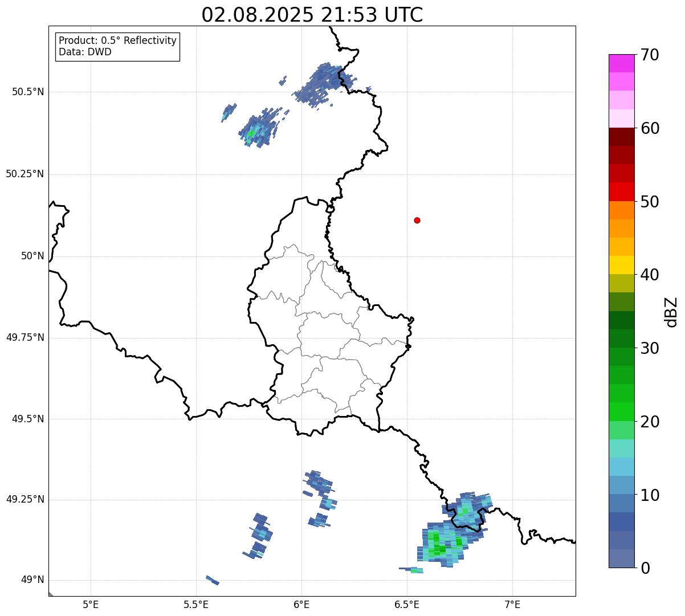685x616 pixels.
Task: Click the timestamp title 02.08.2025 21:53 UTC
Action: (312, 15)
